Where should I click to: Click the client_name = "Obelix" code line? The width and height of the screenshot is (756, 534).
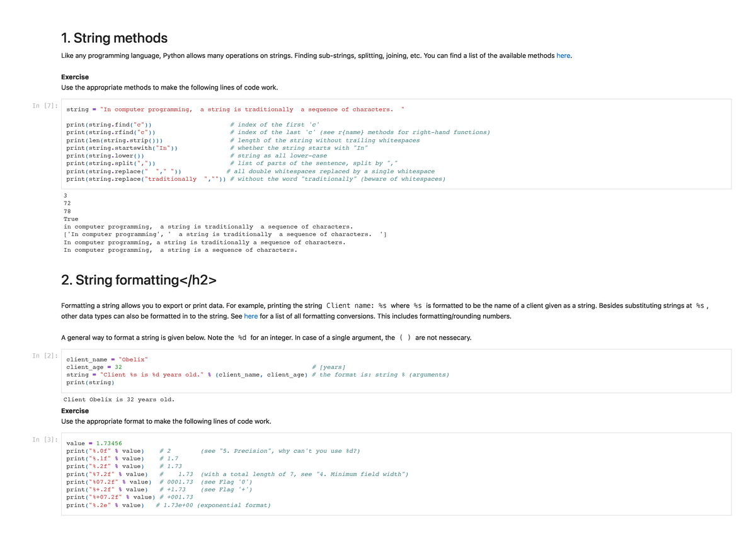tap(107, 359)
